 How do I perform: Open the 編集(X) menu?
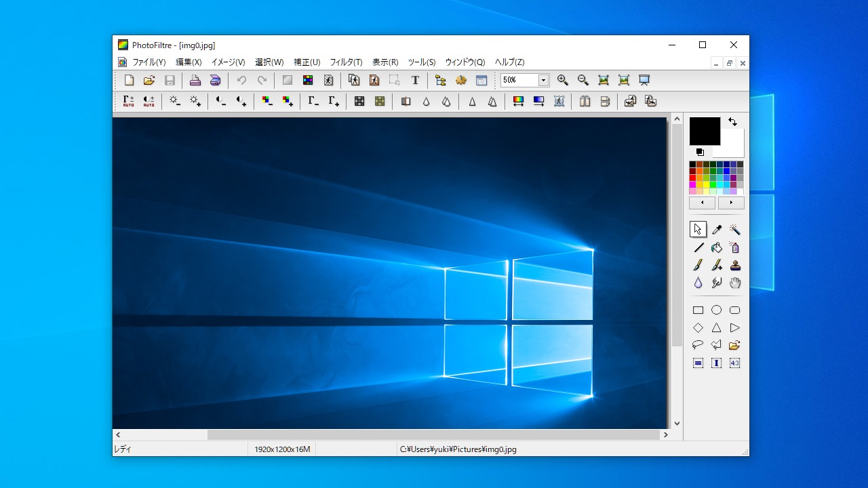(189, 62)
